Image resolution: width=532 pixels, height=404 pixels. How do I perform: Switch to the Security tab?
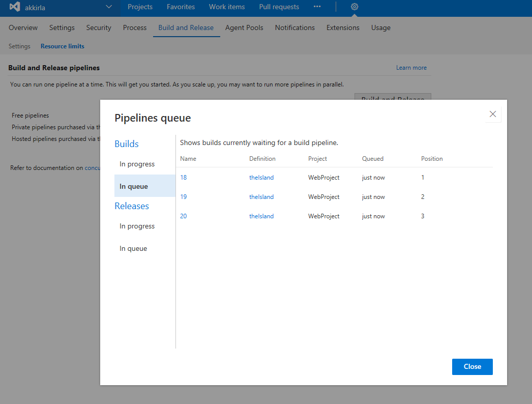click(98, 28)
